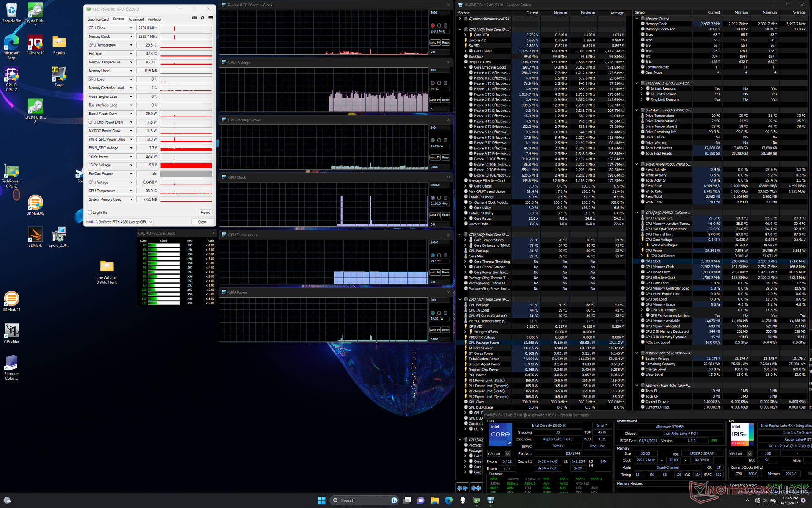
Task: Click red color swatch on P-core graph
Action: coord(433,25)
